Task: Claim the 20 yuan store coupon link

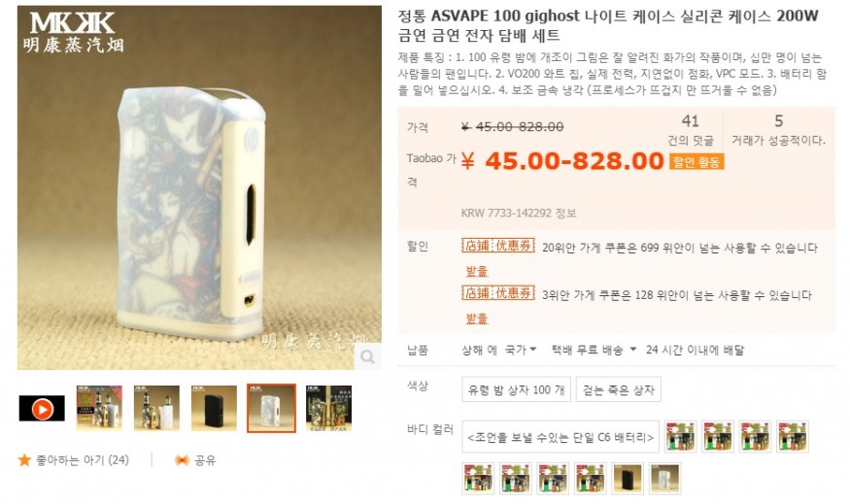Action: point(477,270)
